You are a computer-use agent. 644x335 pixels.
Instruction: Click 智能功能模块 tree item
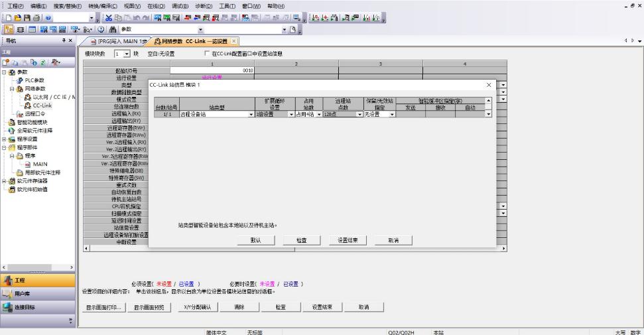coord(32,122)
